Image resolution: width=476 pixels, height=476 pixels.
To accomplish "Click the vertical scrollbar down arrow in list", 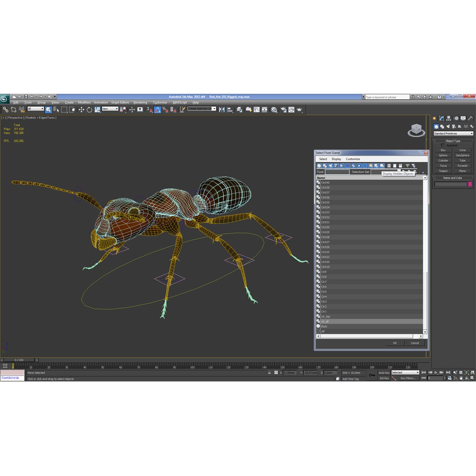I will (x=425, y=332).
